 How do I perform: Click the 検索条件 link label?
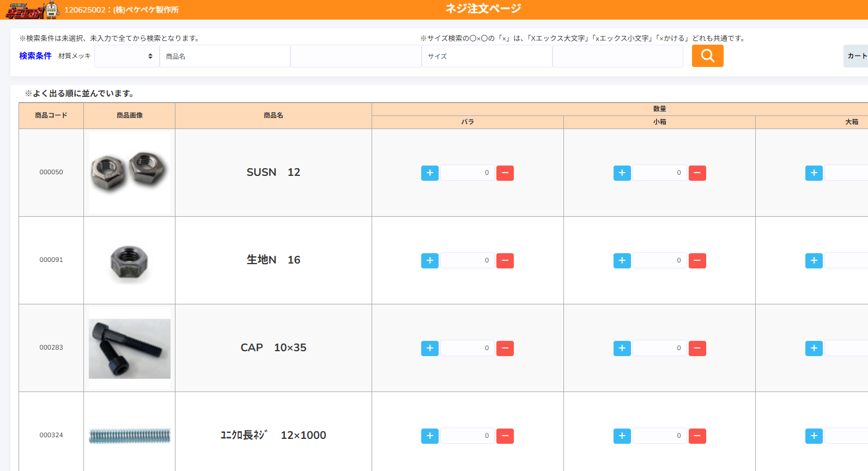click(35, 56)
